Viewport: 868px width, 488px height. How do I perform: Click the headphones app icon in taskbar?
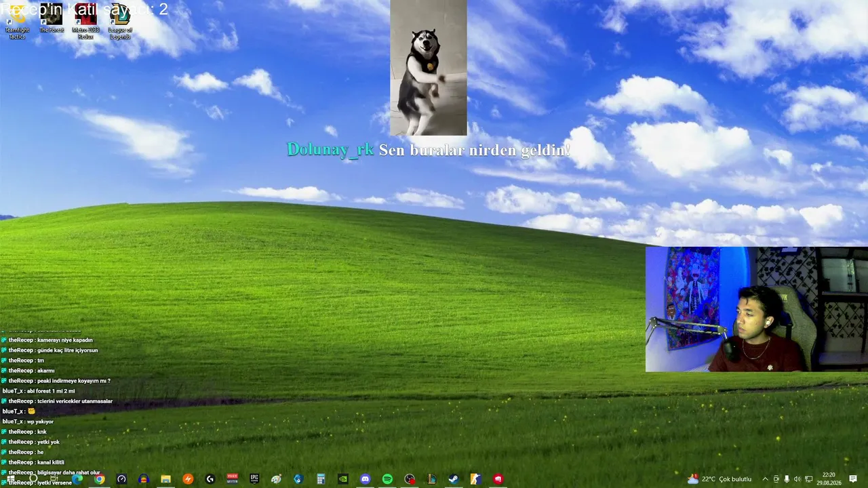pyautogui.click(x=143, y=479)
